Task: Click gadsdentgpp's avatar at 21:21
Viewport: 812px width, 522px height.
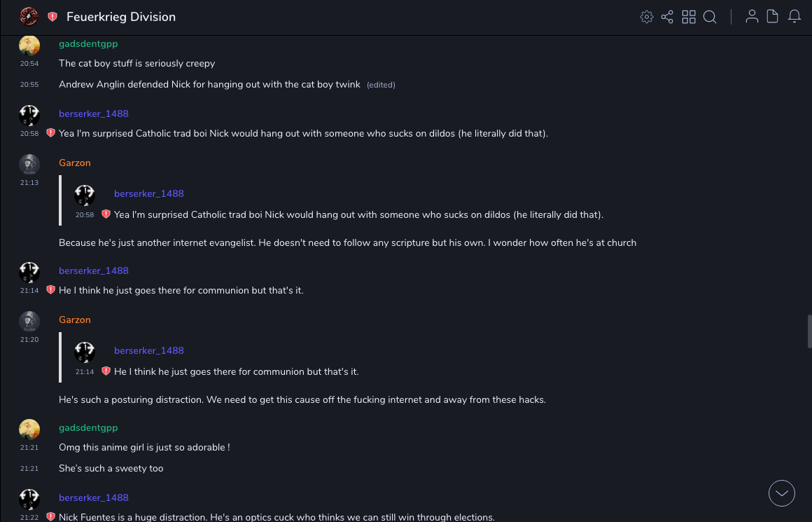Action: click(29, 430)
